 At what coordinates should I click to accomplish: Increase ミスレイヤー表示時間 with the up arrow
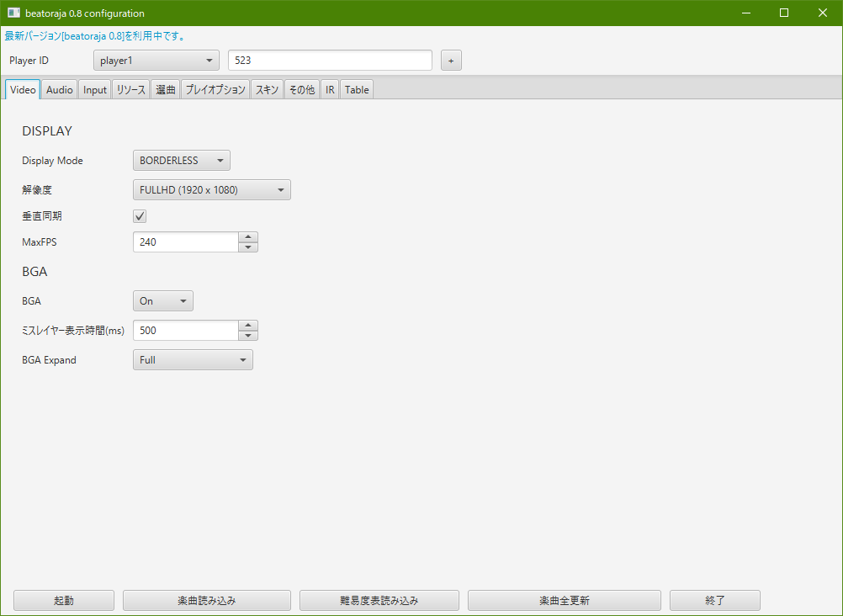click(x=248, y=326)
